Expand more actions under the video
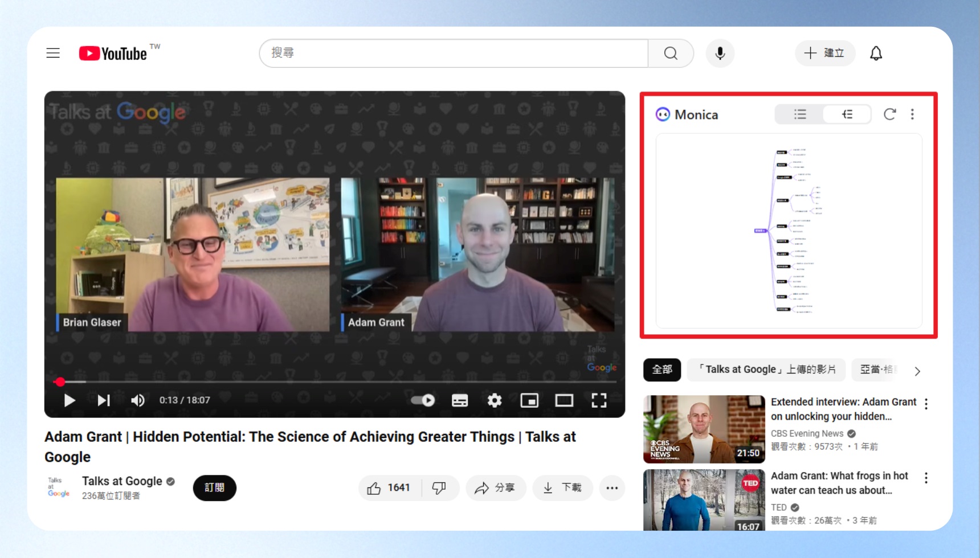This screenshot has width=980, height=558. [612, 488]
